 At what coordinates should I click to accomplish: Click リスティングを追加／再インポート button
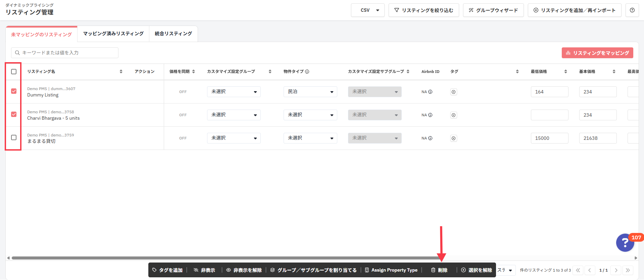(575, 10)
